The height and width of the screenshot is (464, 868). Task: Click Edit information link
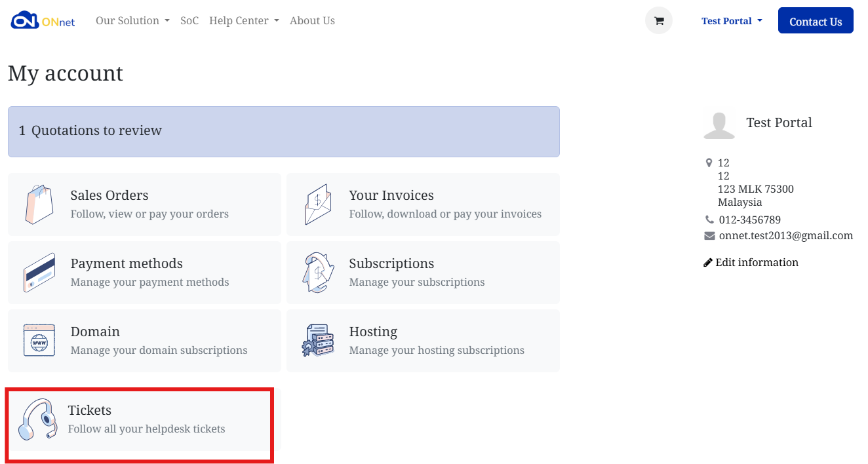pyautogui.click(x=751, y=262)
